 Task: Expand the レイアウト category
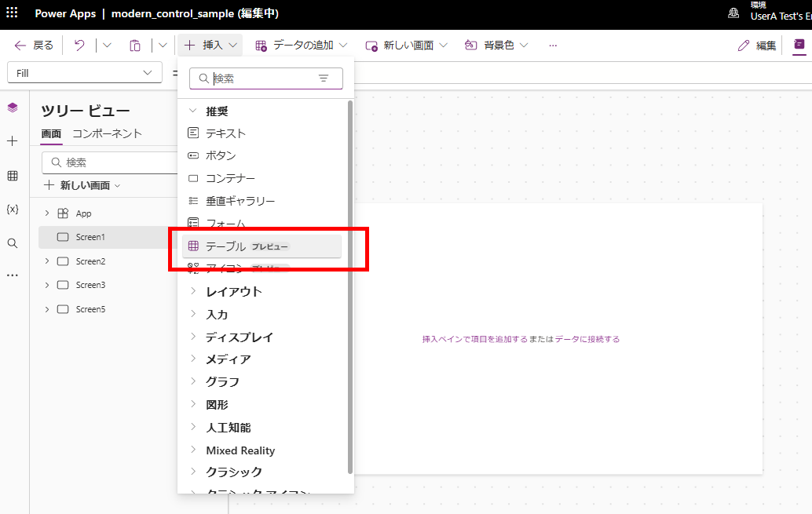(233, 292)
